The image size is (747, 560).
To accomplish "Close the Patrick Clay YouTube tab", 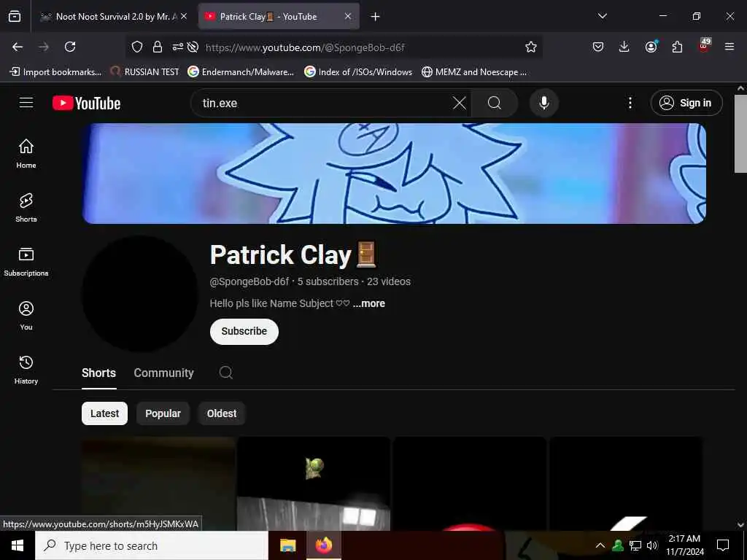I will [x=348, y=17].
